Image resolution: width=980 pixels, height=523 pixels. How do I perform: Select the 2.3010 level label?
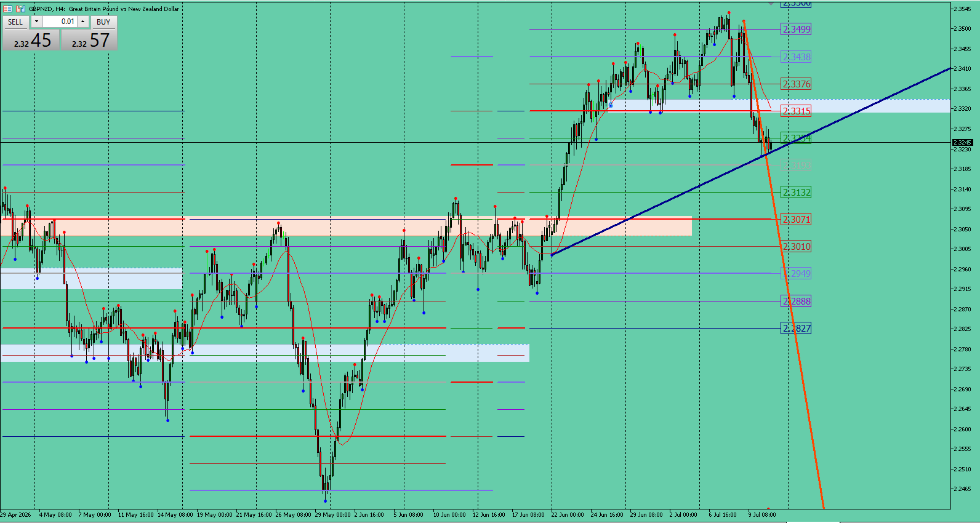[x=796, y=246]
